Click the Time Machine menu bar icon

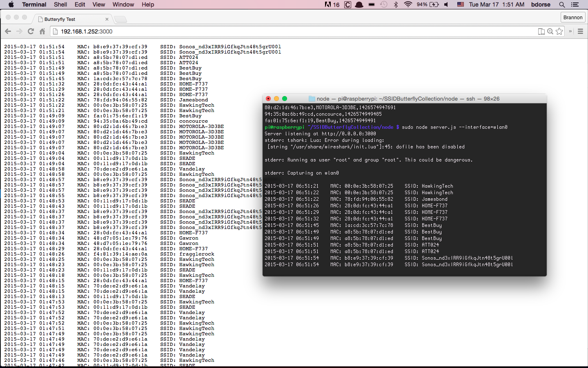pos(383,4)
